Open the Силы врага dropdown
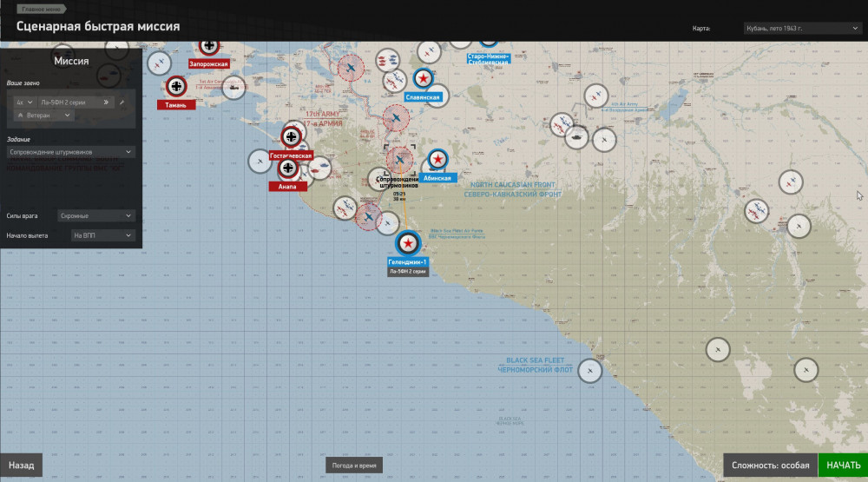The image size is (868, 482). coord(95,215)
